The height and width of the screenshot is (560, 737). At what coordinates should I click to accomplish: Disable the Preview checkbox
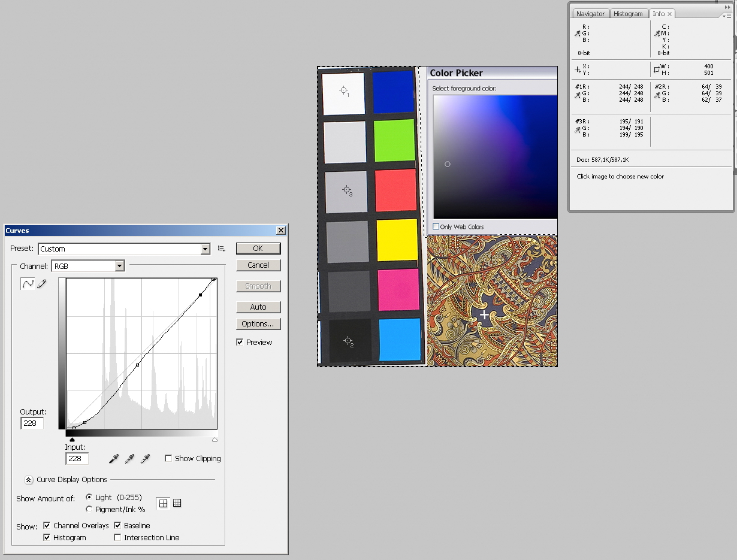pyautogui.click(x=240, y=343)
